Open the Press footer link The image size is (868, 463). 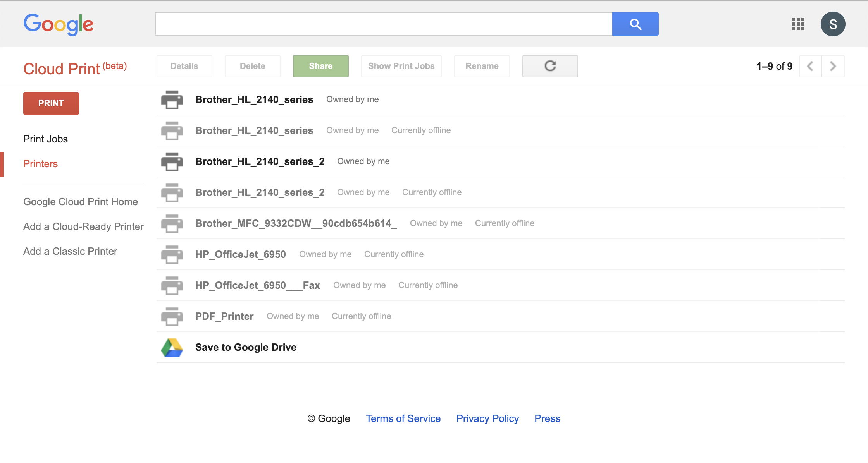[x=547, y=418]
